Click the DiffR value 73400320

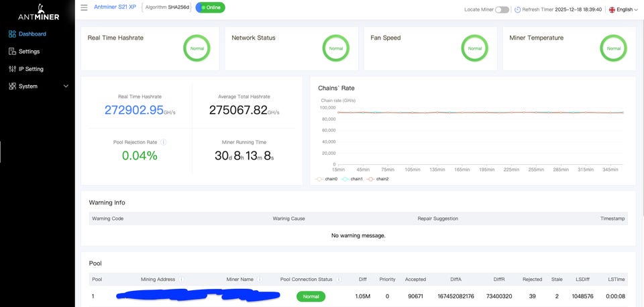pos(499,296)
